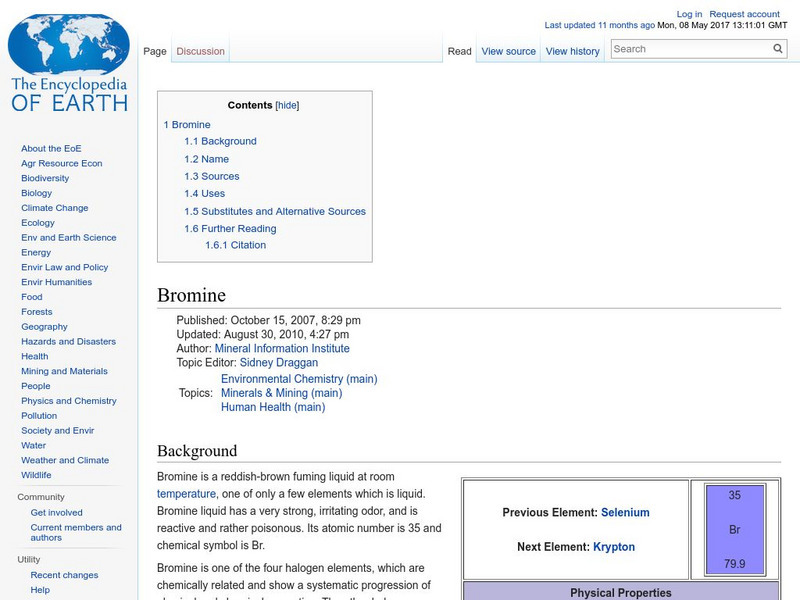
Task: Switch to the Discussion tab
Action: [x=201, y=52]
